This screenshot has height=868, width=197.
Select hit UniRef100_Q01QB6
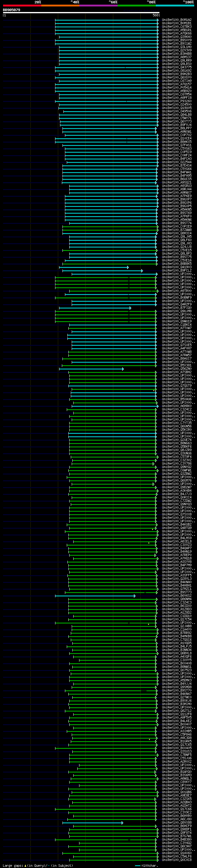[x=177, y=792]
